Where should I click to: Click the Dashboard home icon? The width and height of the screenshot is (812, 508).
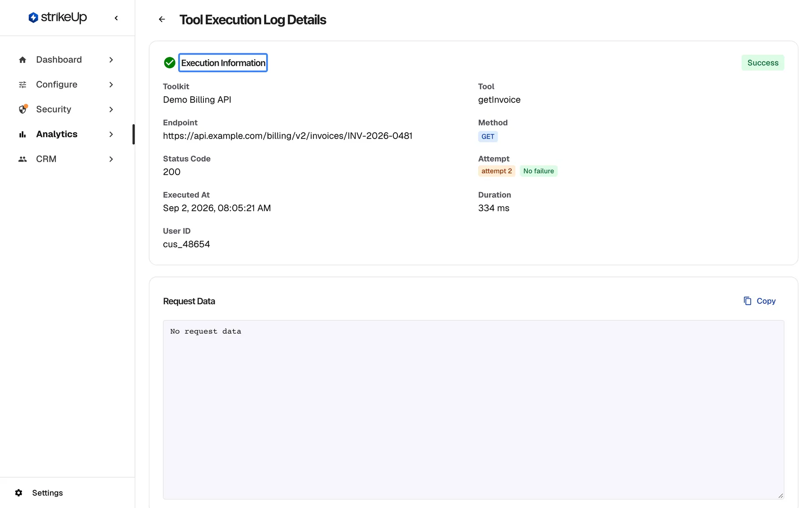click(23, 60)
